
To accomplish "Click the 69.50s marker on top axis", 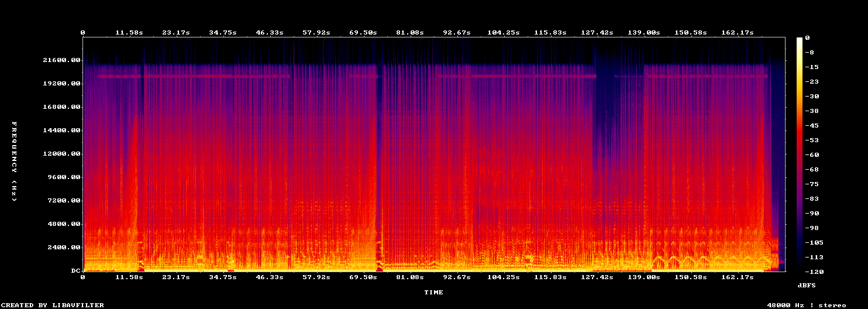I will pos(363,32).
